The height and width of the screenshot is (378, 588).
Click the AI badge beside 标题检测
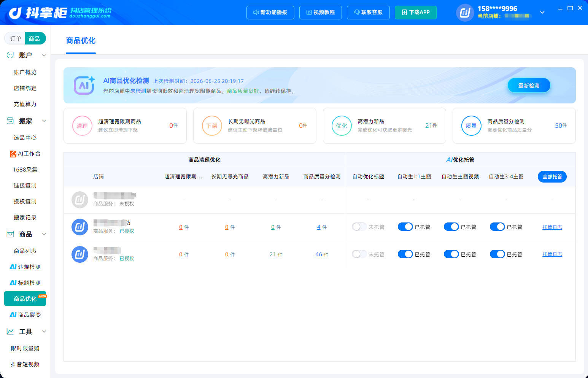13,283
